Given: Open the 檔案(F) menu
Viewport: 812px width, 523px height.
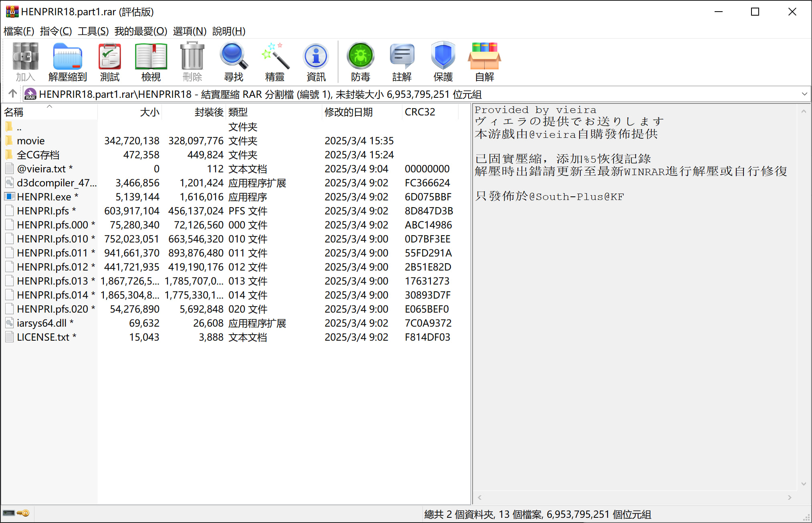Looking at the screenshot, I should point(18,31).
